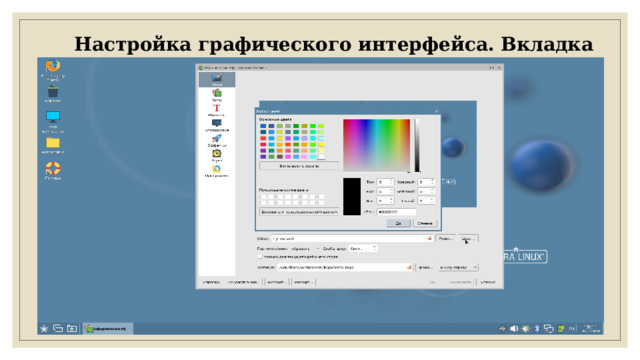Click the background file path input field
This screenshot has height=360, width=640.
pyautogui.click(x=351, y=238)
